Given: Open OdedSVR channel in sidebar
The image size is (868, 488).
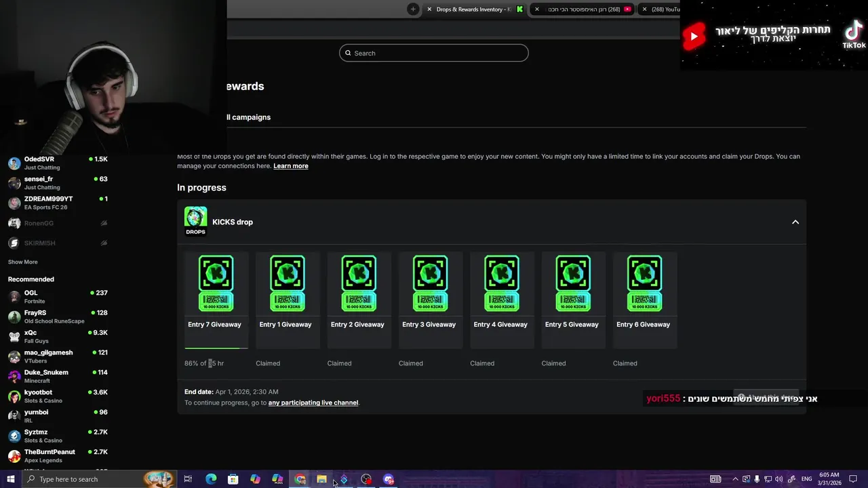Looking at the screenshot, I should tap(58, 163).
